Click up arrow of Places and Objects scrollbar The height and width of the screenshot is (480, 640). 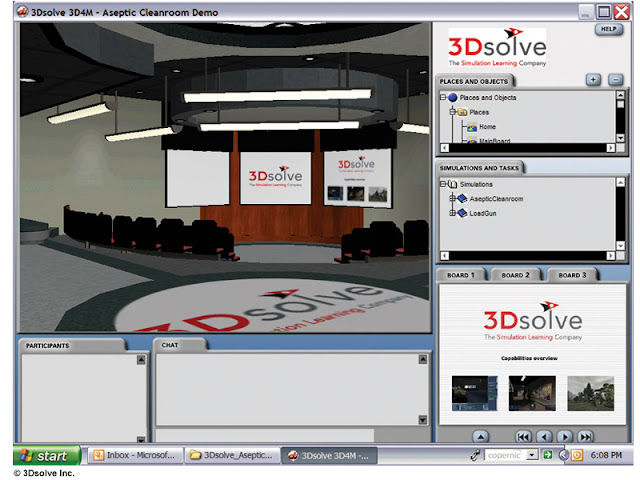coord(620,95)
